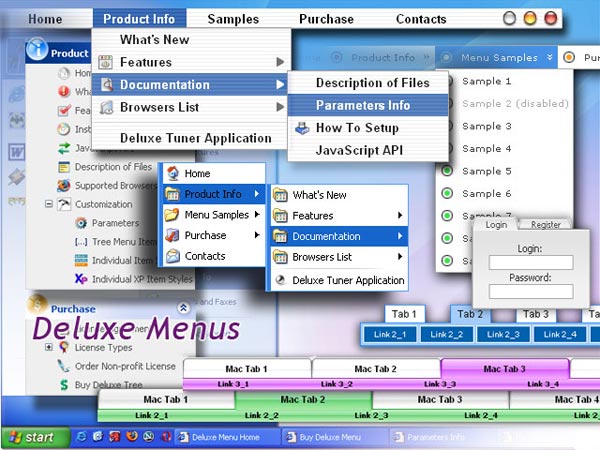Collapse the Customization tree node

click(x=48, y=204)
